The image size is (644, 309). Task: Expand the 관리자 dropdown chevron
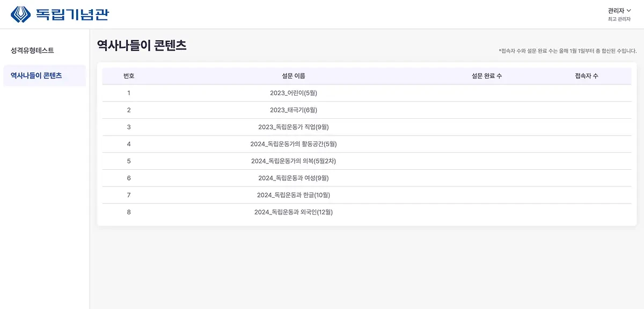point(628,11)
